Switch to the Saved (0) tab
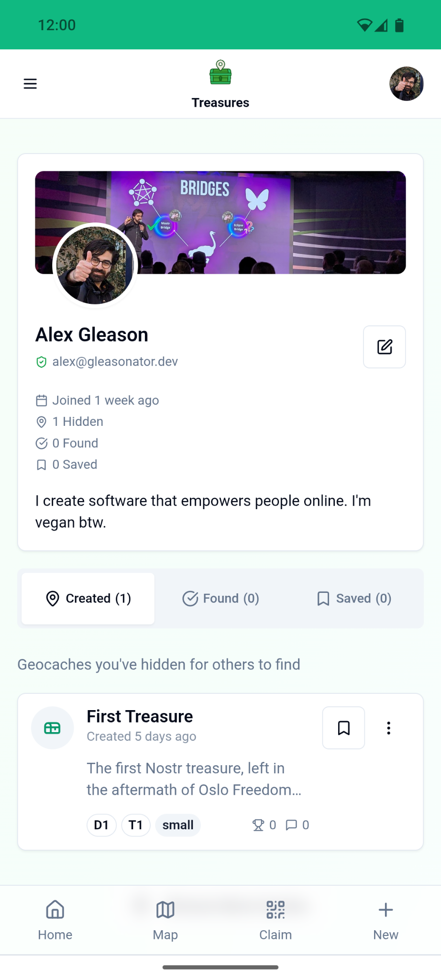The image size is (441, 980). [354, 598]
